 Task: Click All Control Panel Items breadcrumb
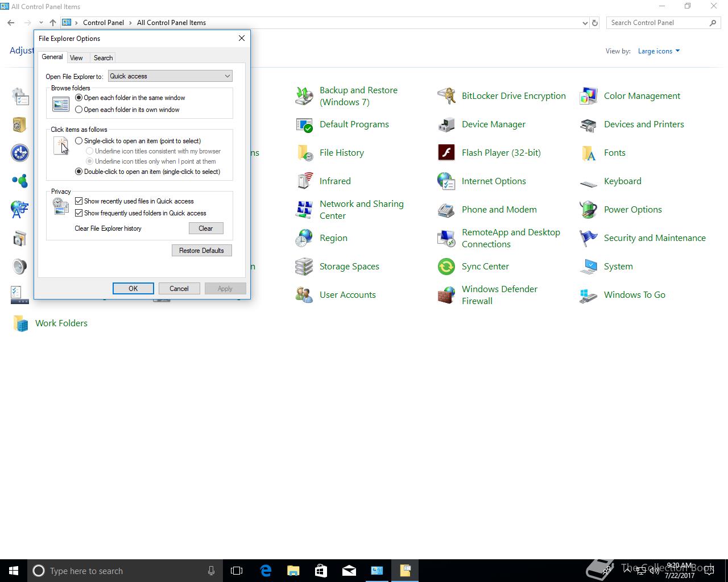tap(172, 23)
